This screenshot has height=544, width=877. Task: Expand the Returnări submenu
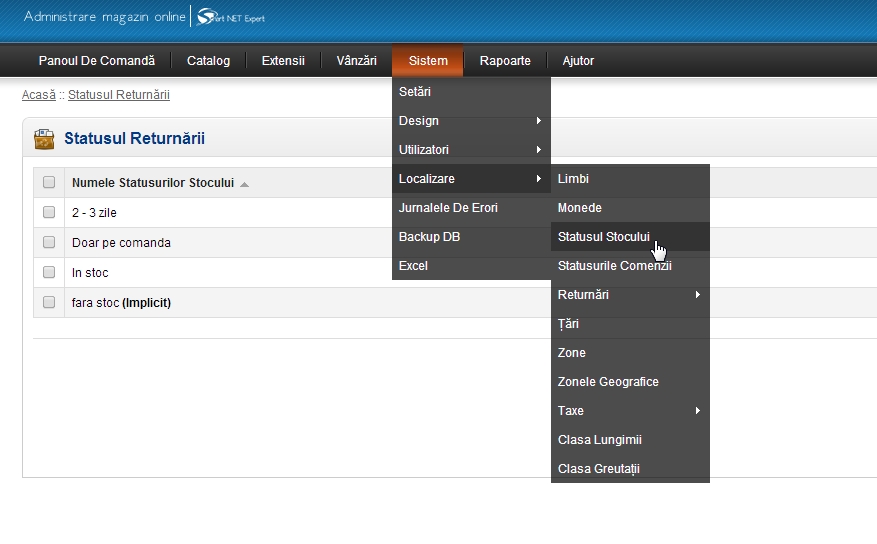click(629, 295)
